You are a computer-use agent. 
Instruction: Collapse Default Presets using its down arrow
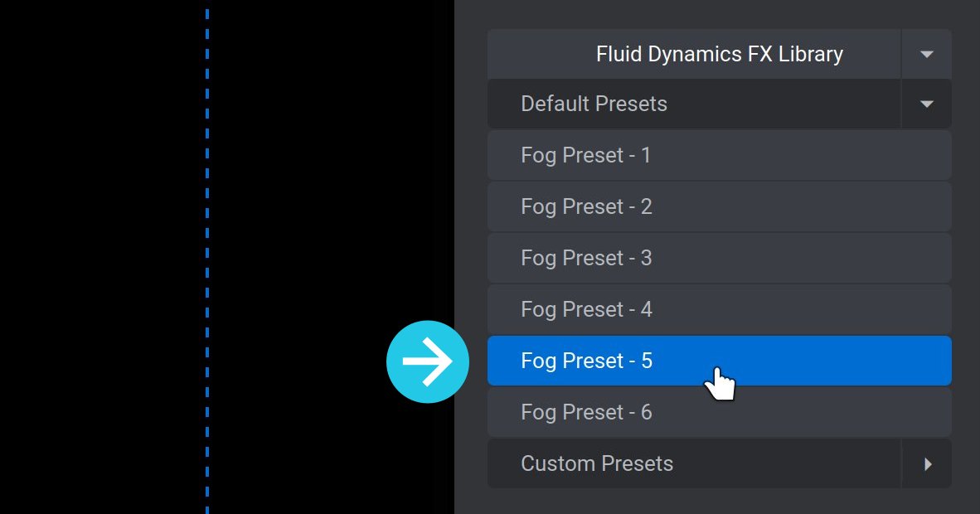(x=927, y=104)
